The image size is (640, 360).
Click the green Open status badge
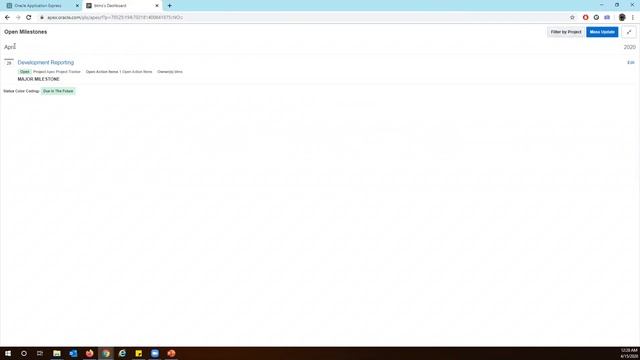24,72
